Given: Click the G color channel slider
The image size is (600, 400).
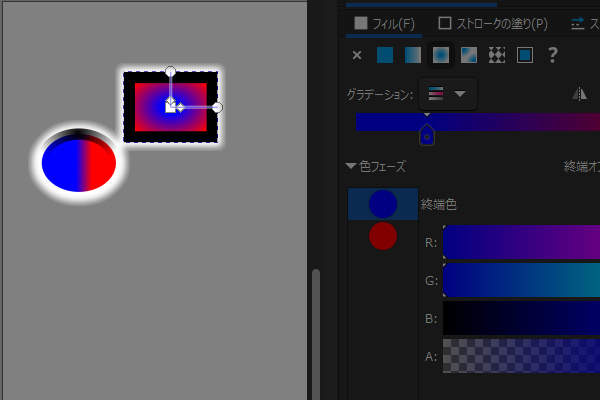Looking at the screenshot, I should [x=521, y=280].
